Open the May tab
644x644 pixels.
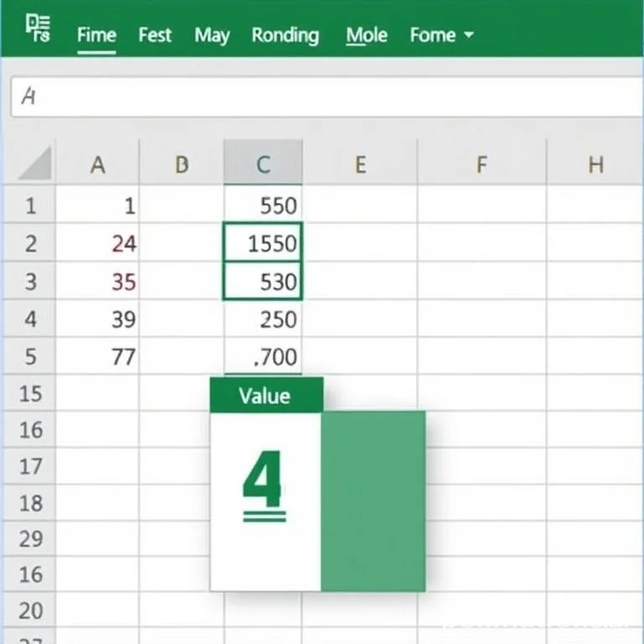pos(212,35)
